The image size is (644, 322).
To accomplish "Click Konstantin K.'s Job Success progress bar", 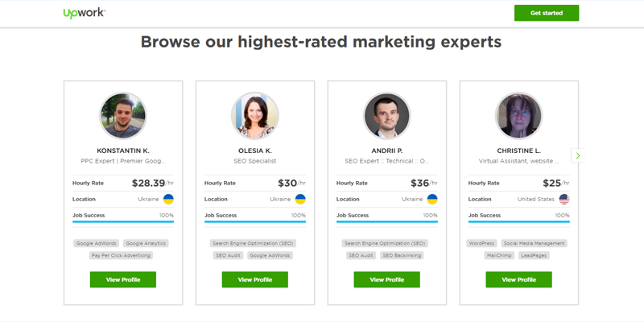I will (123, 221).
